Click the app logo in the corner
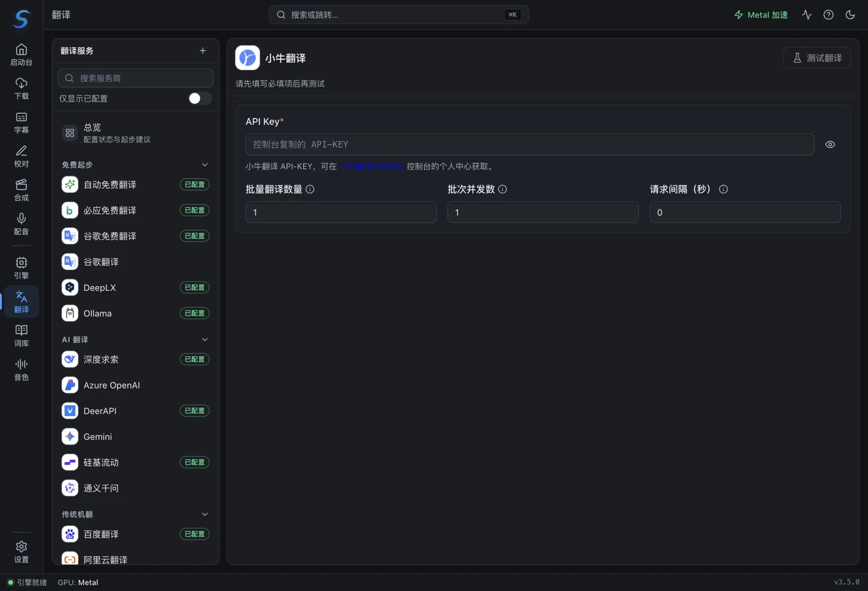Screen dimensions: 868x591 pyautogui.click(x=21, y=19)
